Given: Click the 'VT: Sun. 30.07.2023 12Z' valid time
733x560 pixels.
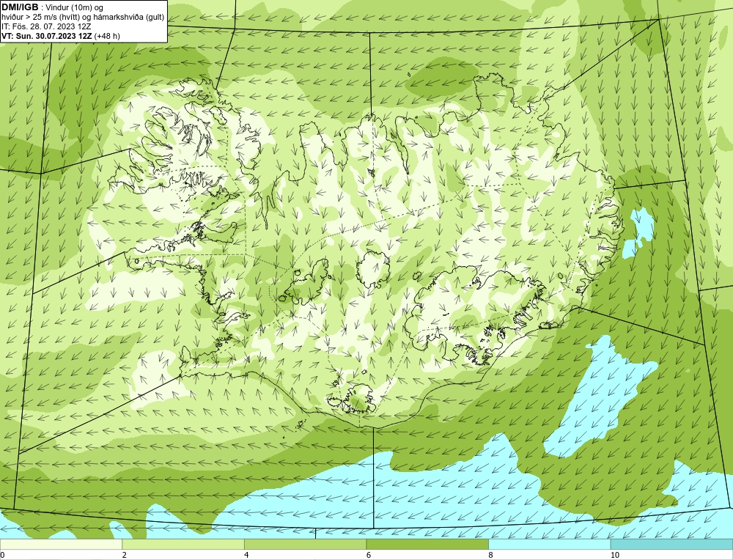Looking at the screenshot, I should 47,36.
